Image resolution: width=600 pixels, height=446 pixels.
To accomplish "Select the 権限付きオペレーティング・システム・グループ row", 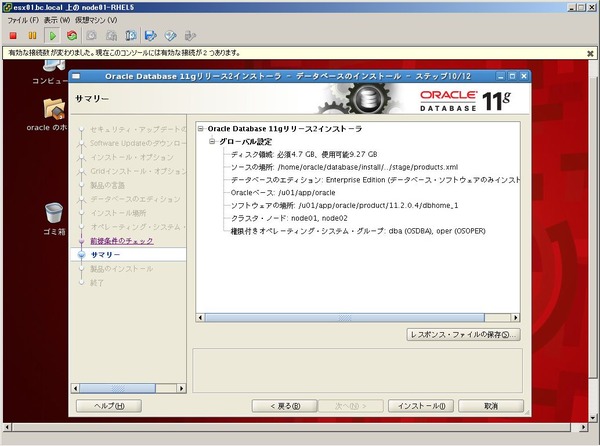I will coord(358,231).
